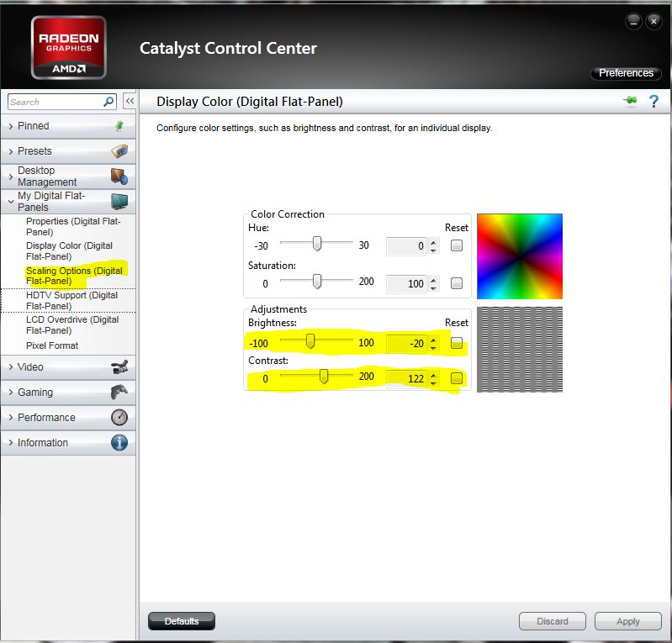Decrease Saturation with the down stepper arrow

click(433, 287)
